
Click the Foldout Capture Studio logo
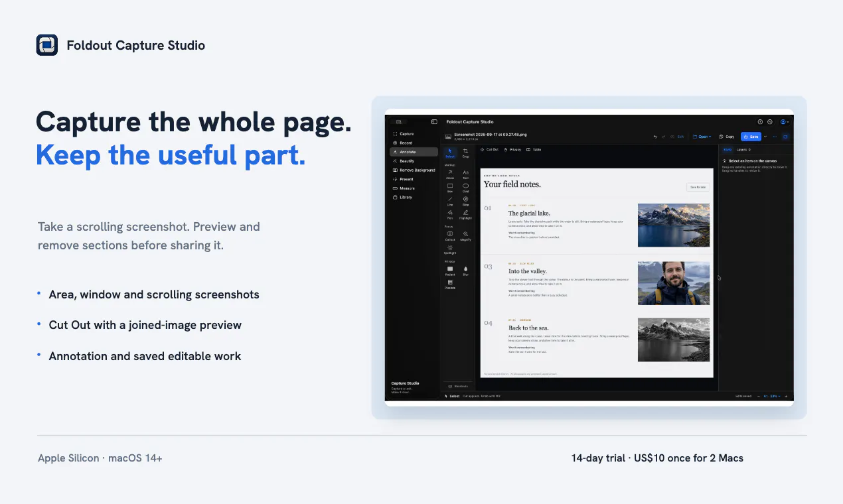[46, 45]
